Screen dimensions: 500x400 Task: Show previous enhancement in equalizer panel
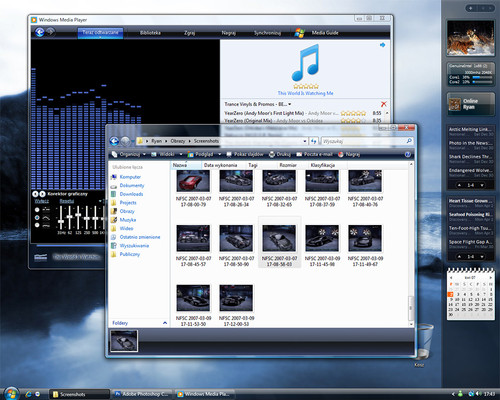pos(35,194)
